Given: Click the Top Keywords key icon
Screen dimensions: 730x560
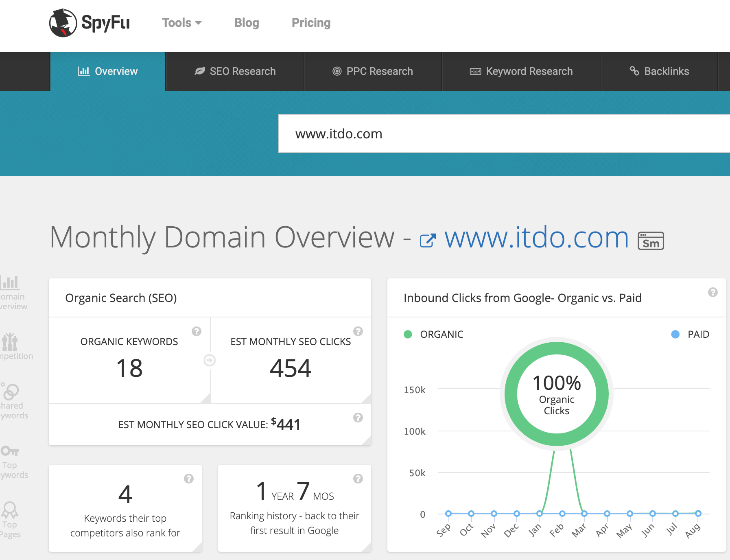Looking at the screenshot, I should click(10, 451).
